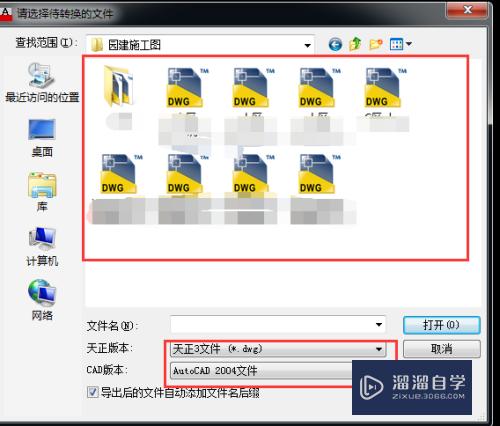Open 库 in the places sidebar
Image resolution: width=500 pixels, height=426 pixels.
point(42,192)
